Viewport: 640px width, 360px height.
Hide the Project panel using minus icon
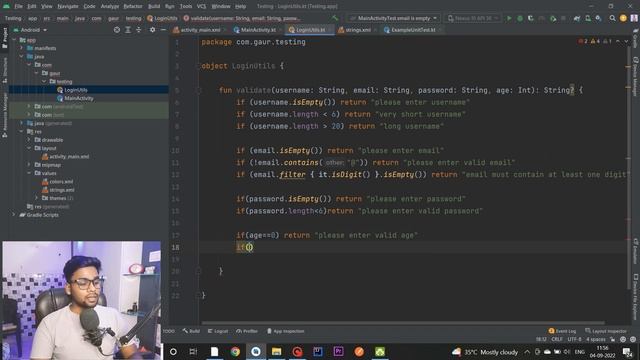[163, 30]
